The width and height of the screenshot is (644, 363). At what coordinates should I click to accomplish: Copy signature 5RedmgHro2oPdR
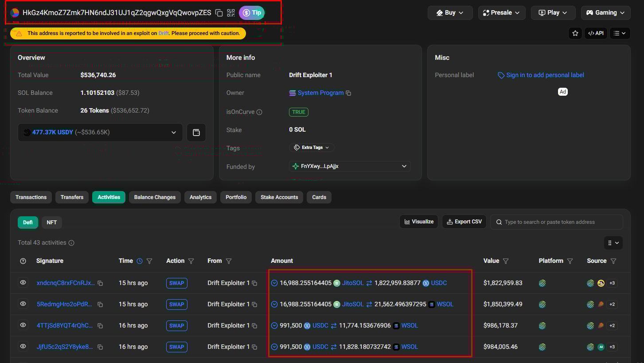pos(101,304)
